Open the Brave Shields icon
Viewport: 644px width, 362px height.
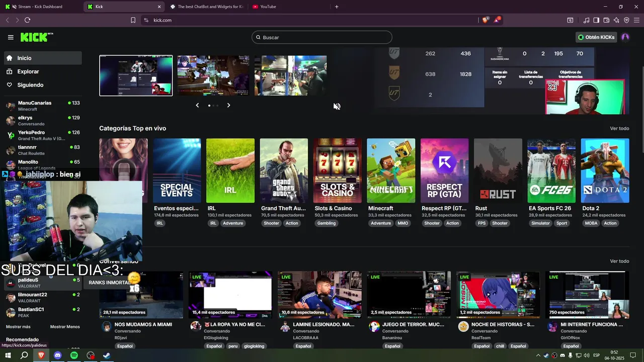coord(485,20)
